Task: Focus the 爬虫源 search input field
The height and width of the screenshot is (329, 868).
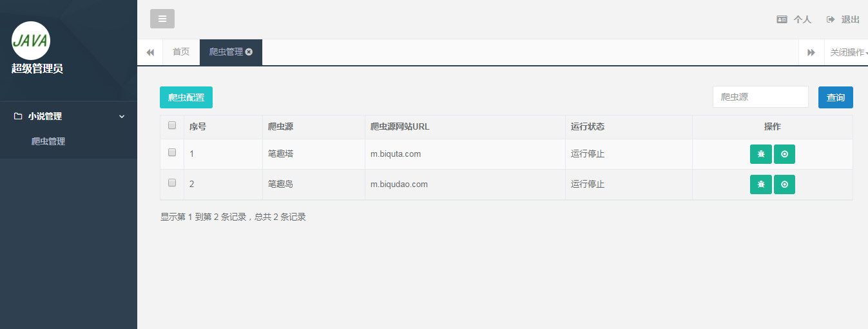Action: point(760,97)
